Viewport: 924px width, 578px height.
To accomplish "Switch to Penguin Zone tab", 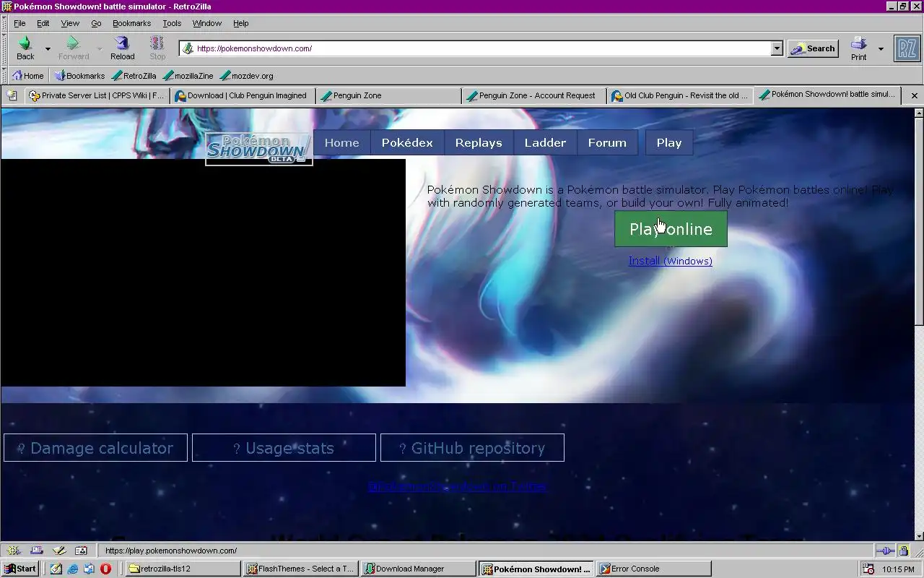I will pos(388,95).
